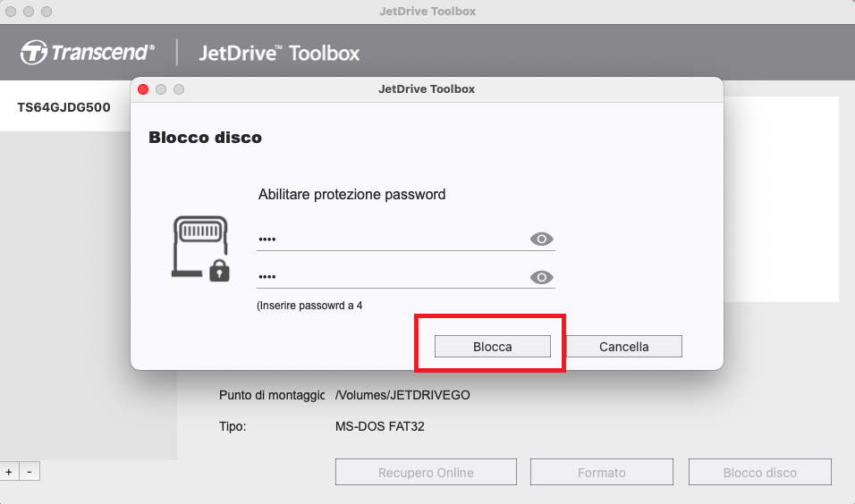Click the Abilitare protezione password label
The image size is (855, 504).
point(351,195)
